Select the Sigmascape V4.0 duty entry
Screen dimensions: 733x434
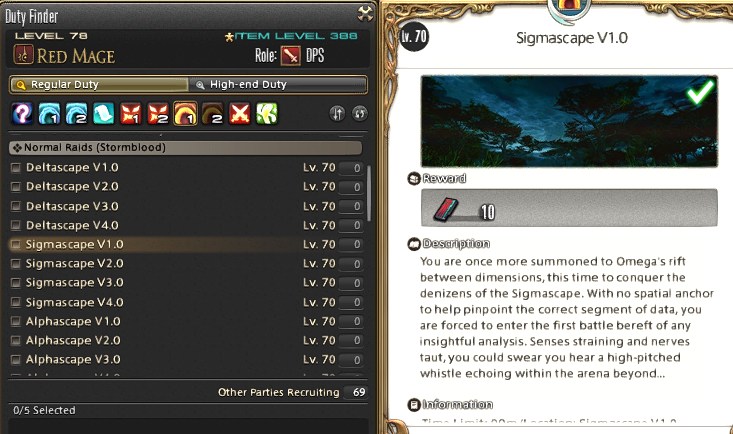(x=186, y=302)
